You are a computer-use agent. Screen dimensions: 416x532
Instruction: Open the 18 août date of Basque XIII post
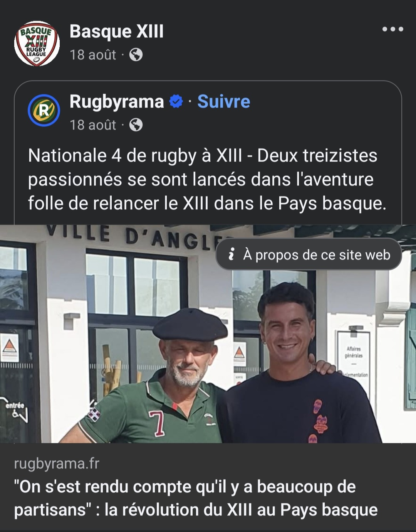[x=93, y=55]
